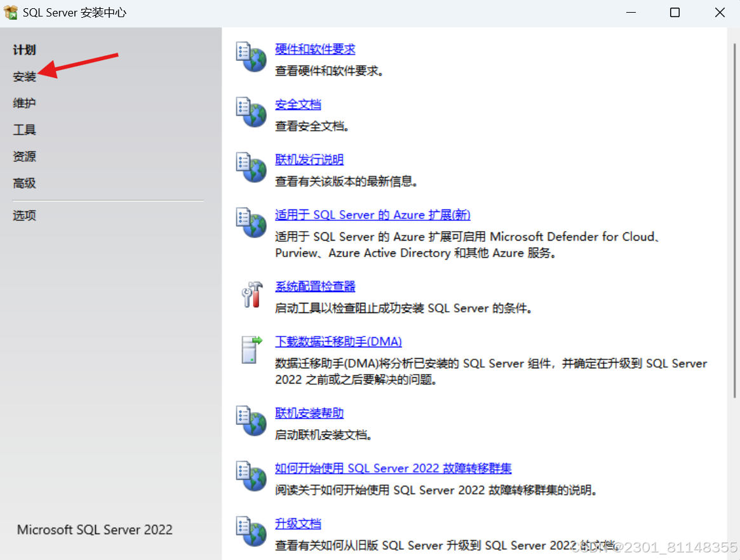Open the 硬件和软件要求 link
This screenshot has height=560, width=740.
315,49
